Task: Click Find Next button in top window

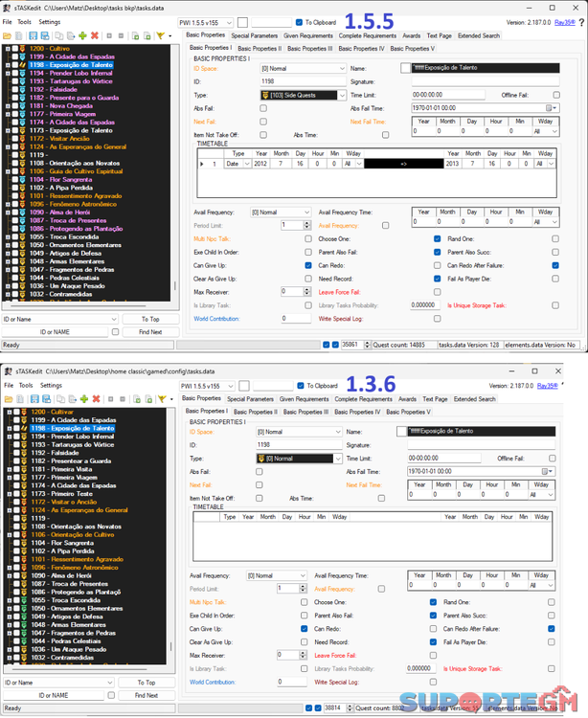Action: pos(148,331)
